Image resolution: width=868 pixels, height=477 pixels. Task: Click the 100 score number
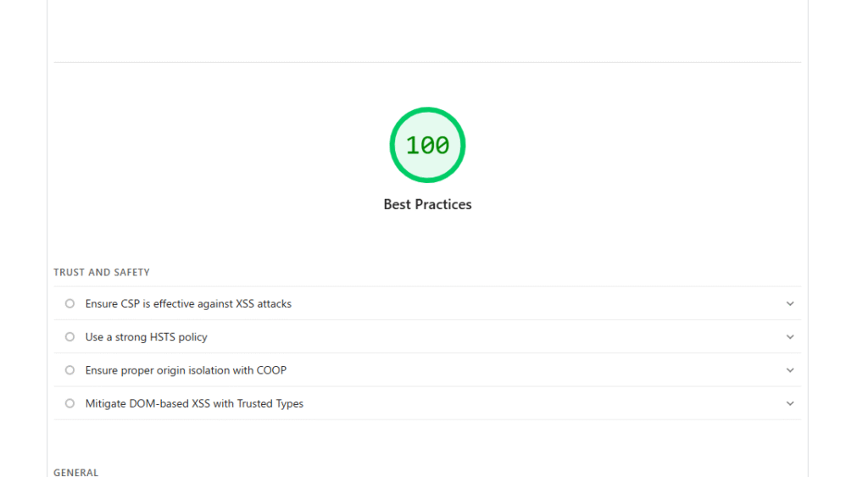(x=427, y=146)
